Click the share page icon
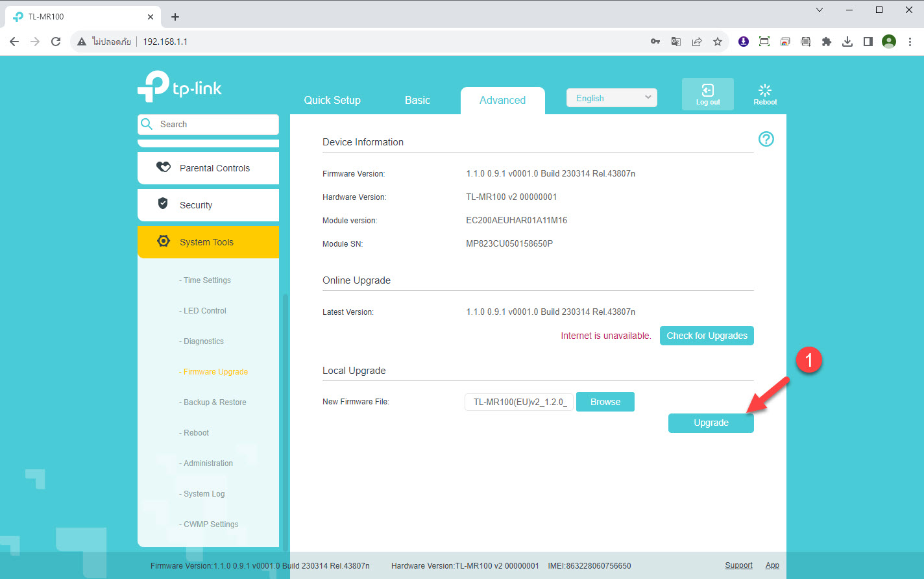 pos(697,42)
